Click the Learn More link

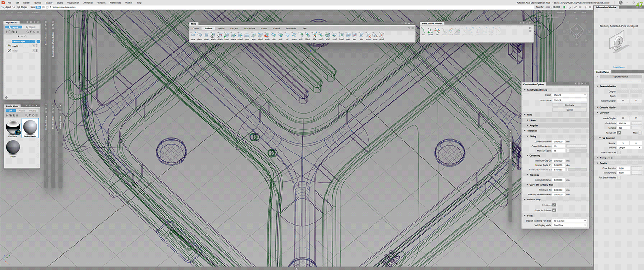[619, 67]
